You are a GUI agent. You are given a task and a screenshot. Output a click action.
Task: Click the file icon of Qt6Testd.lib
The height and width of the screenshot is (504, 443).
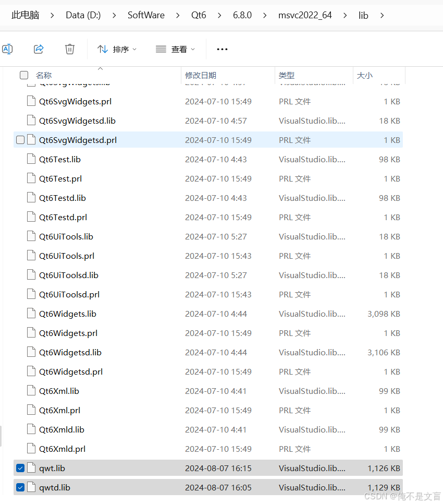tap(31, 197)
